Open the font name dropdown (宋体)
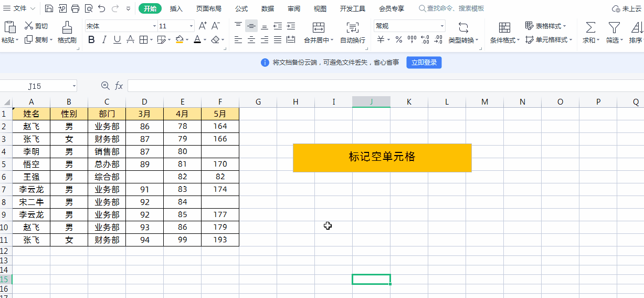Screen dimensions: 644x298 [154, 26]
